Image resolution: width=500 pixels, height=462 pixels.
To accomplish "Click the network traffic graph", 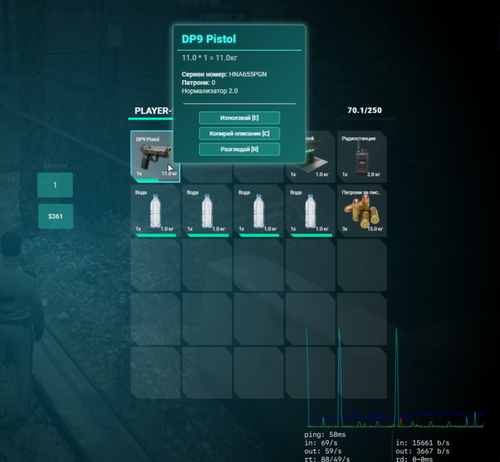I will 395,378.
